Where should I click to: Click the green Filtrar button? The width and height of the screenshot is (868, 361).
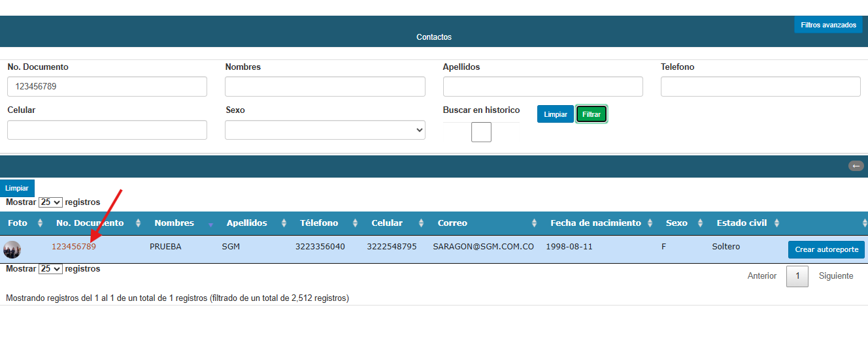(x=592, y=114)
